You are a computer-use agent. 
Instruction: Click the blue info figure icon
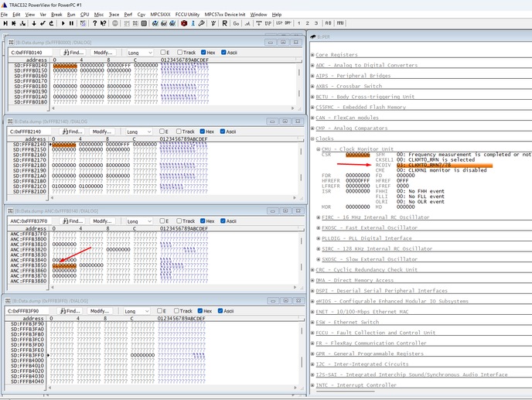193,23
